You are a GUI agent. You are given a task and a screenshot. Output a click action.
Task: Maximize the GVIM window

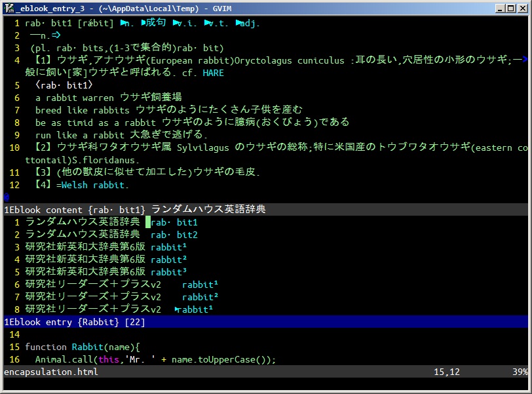(511, 9)
